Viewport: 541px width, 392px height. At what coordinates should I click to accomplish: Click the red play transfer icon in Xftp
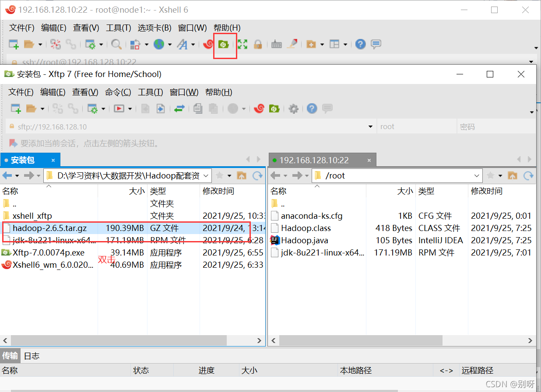[119, 108]
